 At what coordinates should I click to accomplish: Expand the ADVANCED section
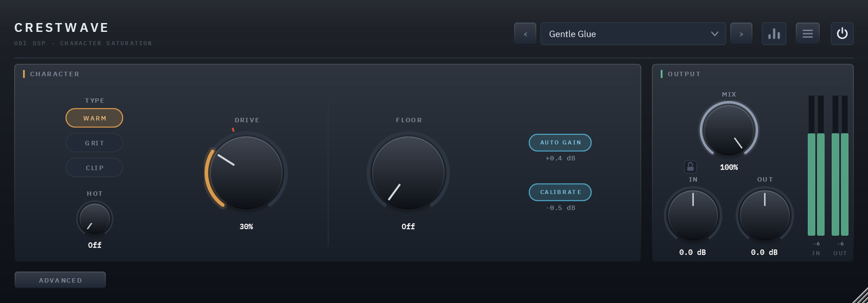[x=60, y=280]
